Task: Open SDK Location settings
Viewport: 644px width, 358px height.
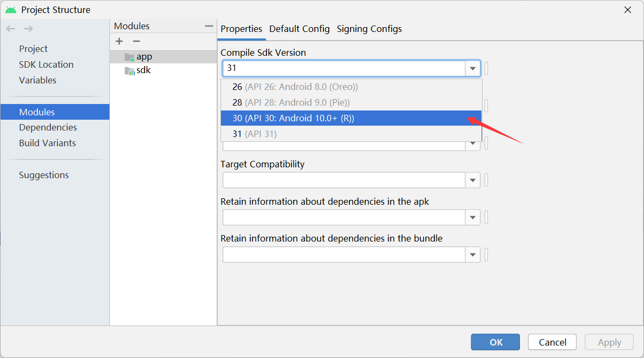Action: coord(46,64)
